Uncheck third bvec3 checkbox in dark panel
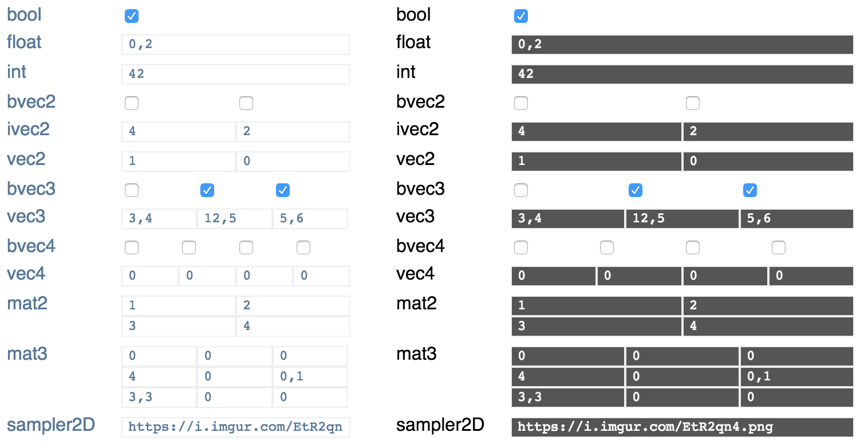 750,190
